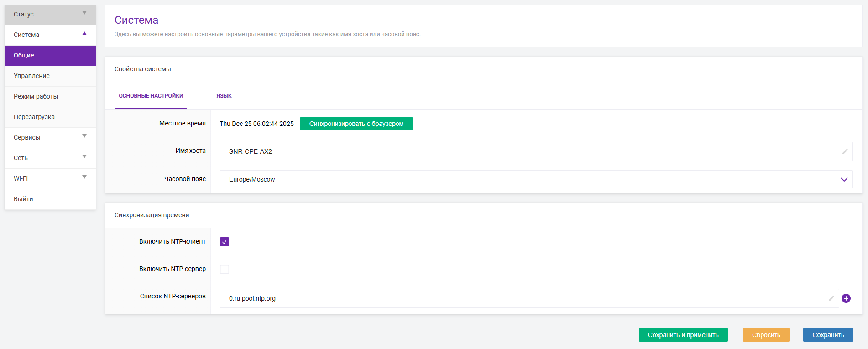Collapse the Система menu section
Image resolution: width=868 pixels, height=349 pixels.
pyautogui.click(x=50, y=35)
